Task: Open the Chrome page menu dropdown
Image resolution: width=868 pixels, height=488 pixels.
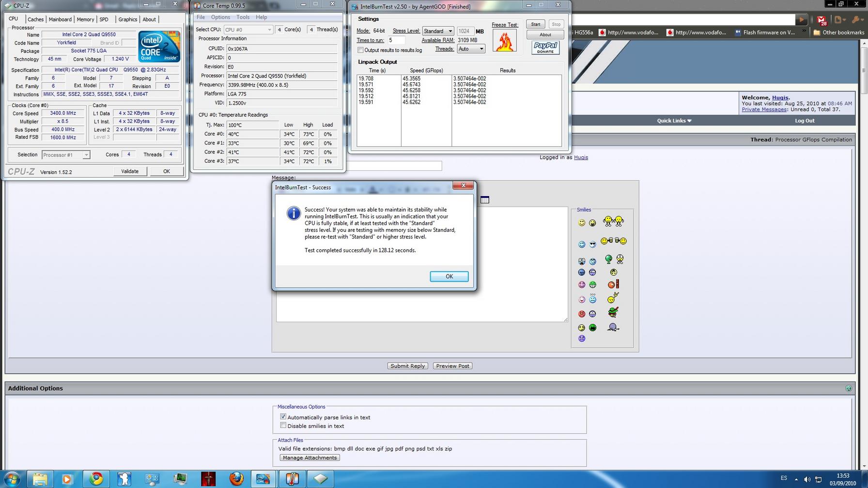Action: point(840,20)
